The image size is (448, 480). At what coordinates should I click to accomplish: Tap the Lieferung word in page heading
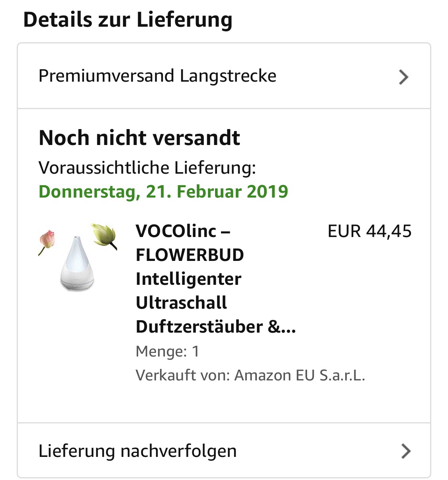184,20
